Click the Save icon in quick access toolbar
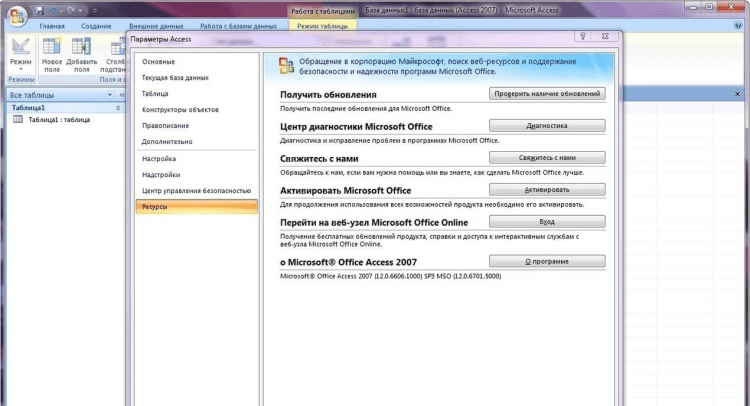This screenshot has width=750, height=406. 40,10
